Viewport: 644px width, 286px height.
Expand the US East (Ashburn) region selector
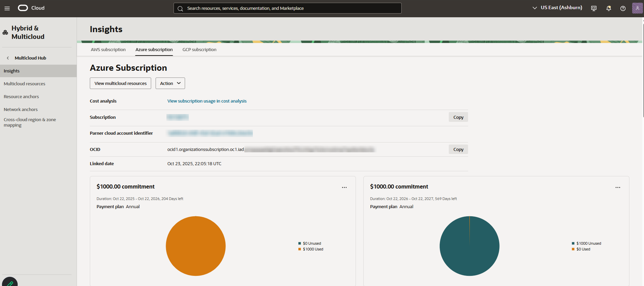557,8
